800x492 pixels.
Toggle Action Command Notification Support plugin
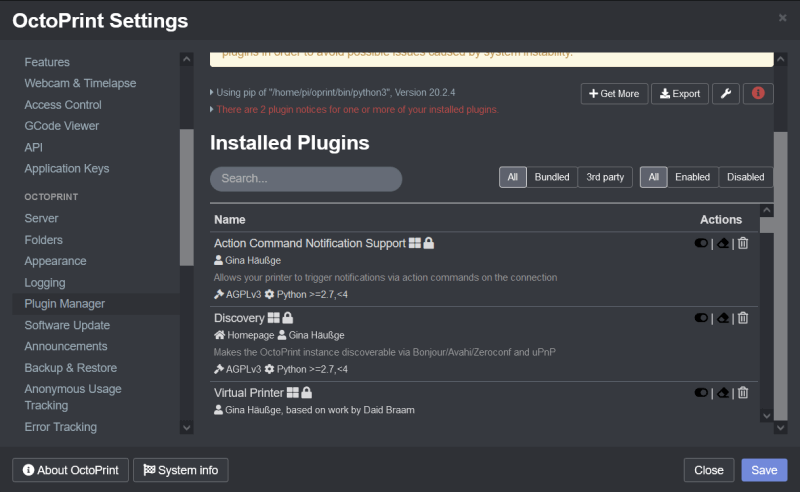(701, 243)
